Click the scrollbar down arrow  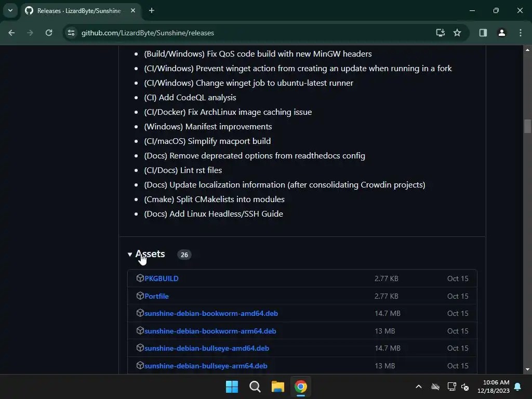click(x=527, y=369)
